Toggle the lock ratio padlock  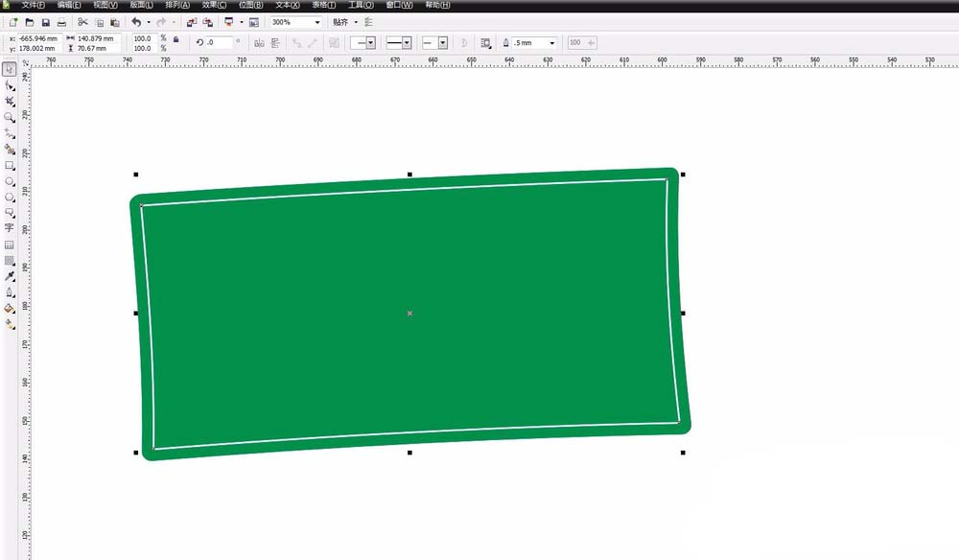coord(176,39)
